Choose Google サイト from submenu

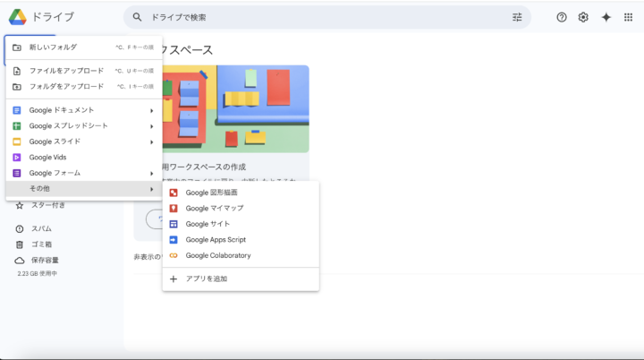(241, 224)
